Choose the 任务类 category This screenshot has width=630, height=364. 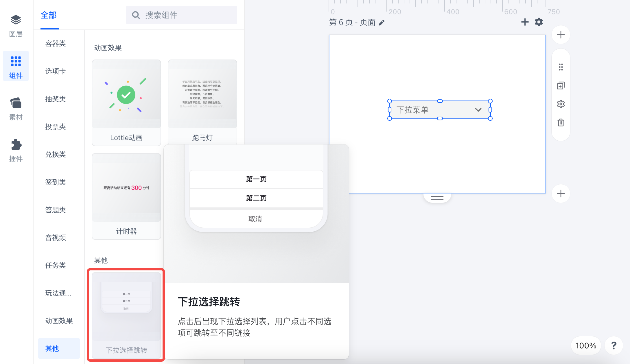pos(56,265)
